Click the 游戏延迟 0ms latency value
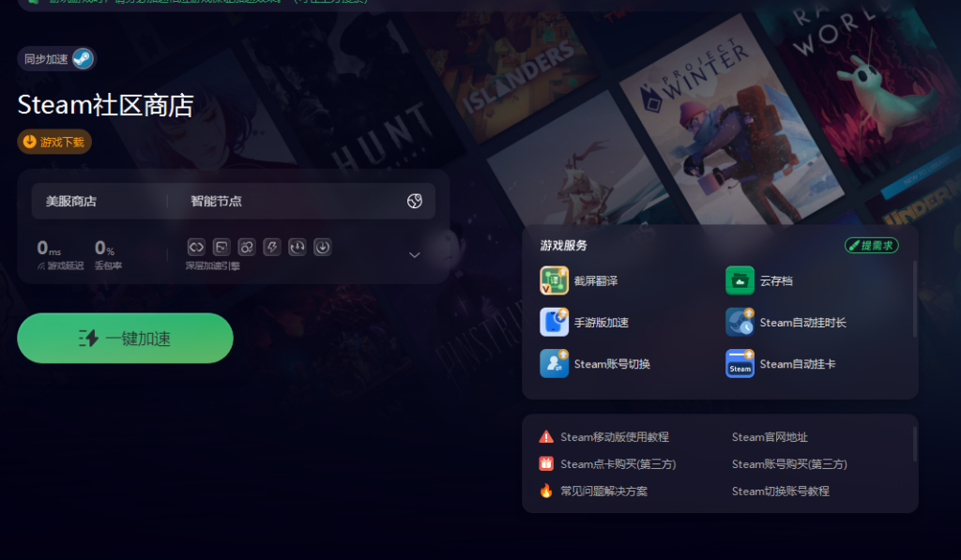This screenshot has height=560, width=961. [x=49, y=249]
